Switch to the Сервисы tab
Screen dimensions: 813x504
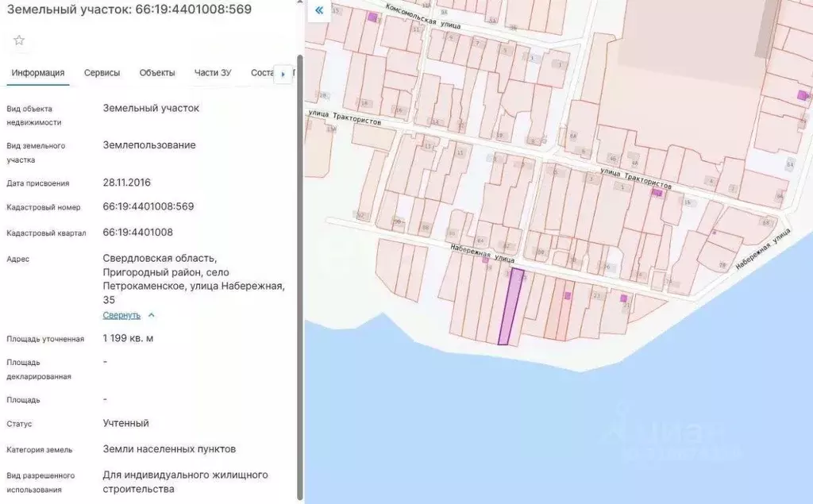coord(102,72)
